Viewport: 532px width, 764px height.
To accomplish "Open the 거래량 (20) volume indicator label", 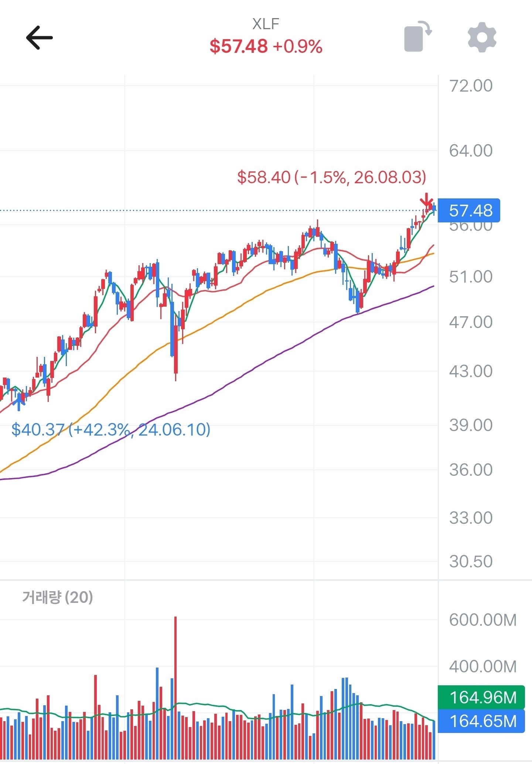I will tap(58, 597).
